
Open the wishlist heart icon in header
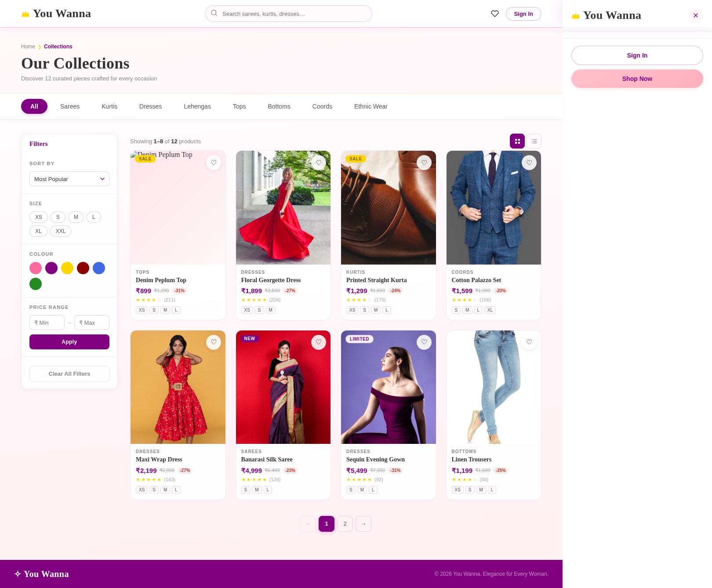point(494,14)
